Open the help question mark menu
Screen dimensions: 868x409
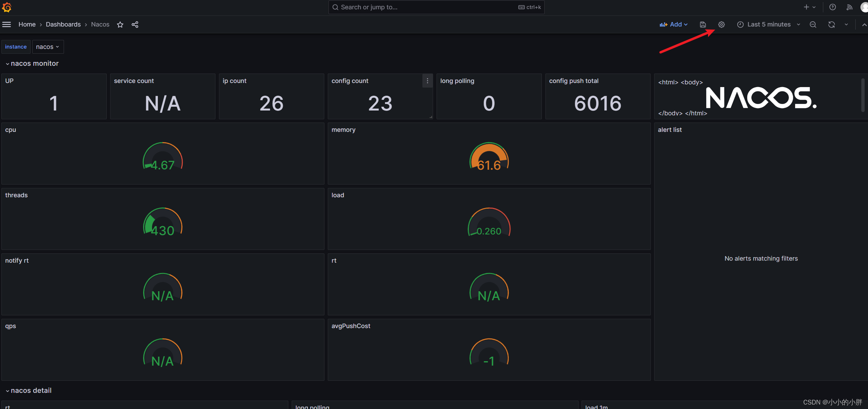[x=833, y=7]
